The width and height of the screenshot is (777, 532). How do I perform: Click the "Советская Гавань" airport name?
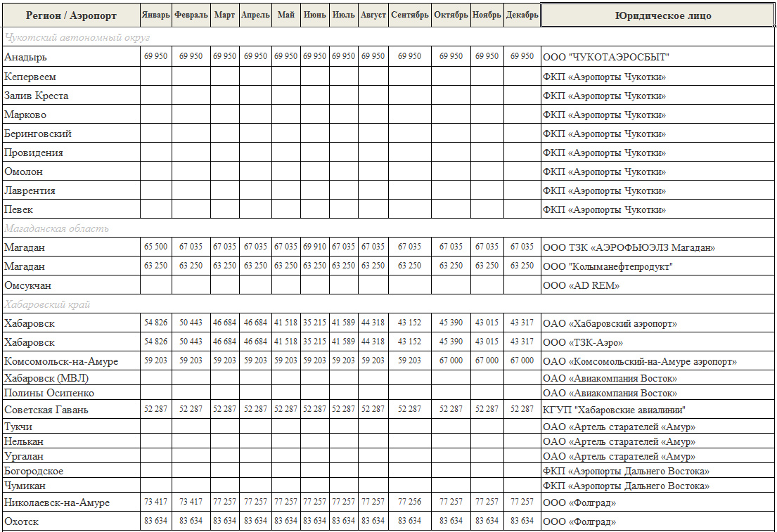(x=46, y=410)
